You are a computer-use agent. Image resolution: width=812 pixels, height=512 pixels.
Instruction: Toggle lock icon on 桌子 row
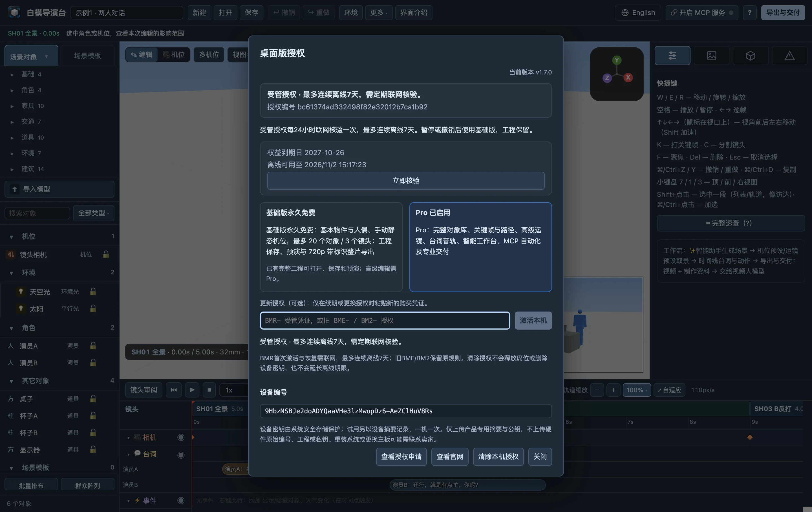tap(93, 399)
